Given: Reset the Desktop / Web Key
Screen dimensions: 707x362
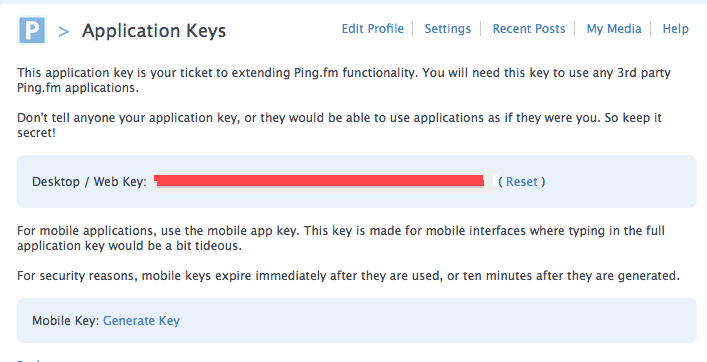Looking at the screenshot, I should click(522, 182).
